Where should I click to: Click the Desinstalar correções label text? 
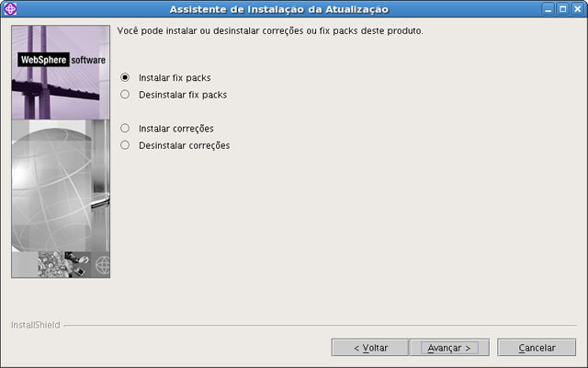tap(184, 145)
